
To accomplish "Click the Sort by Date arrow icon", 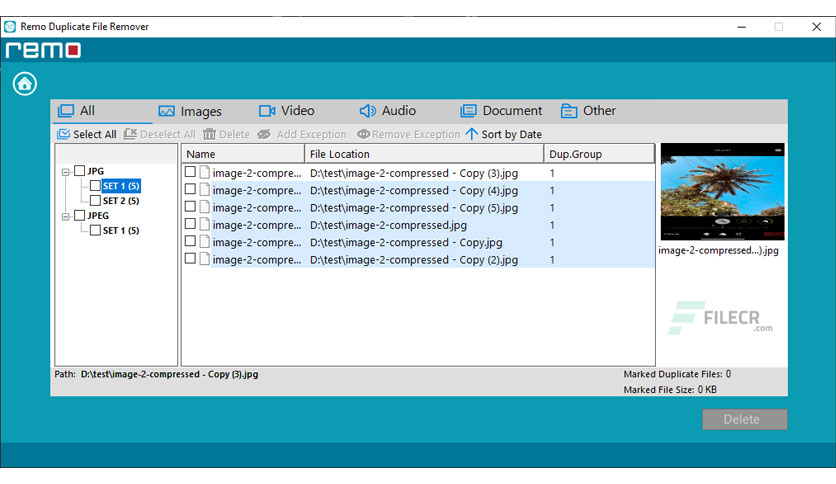I will [472, 134].
